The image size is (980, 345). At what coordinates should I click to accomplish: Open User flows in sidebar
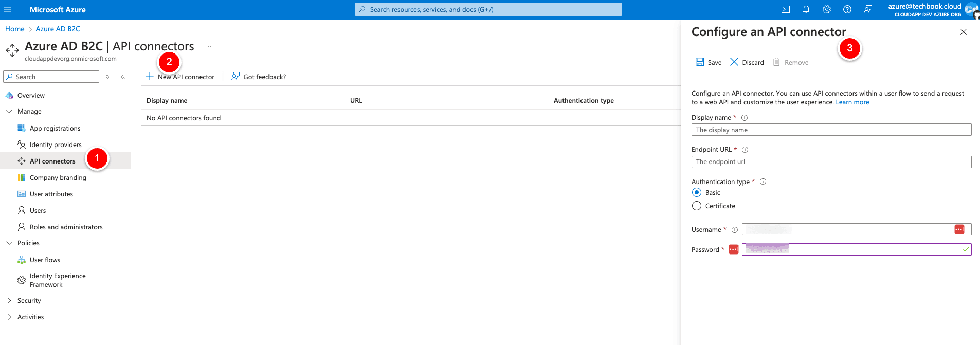point(45,260)
